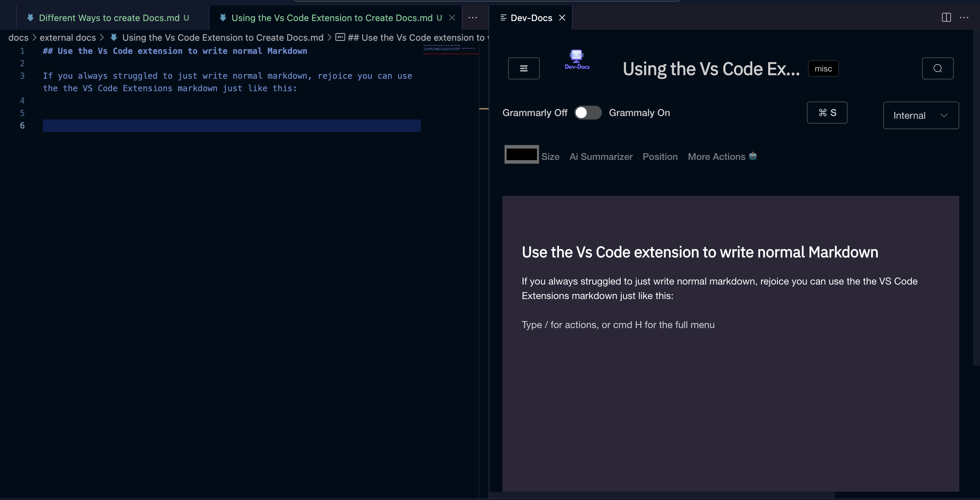Open the search magnifier button
The image size is (980, 500).
[x=937, y=68]
